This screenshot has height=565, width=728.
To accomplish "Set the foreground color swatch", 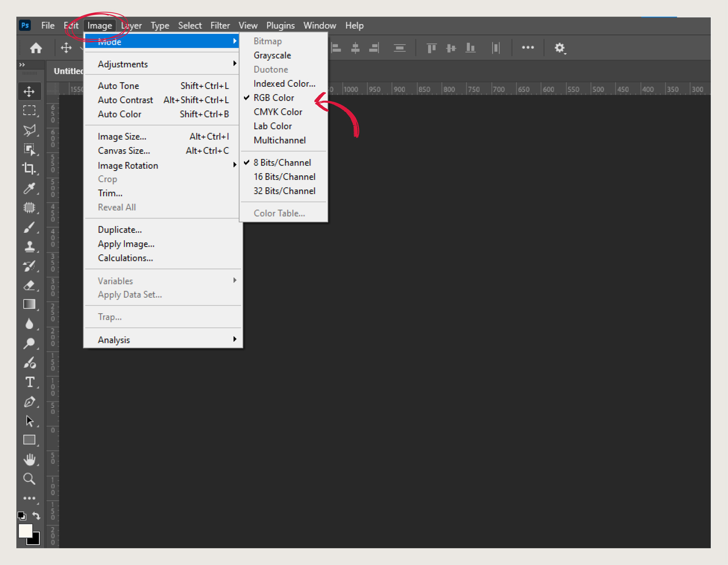I will pyautogui.click(x=25, y=531).
